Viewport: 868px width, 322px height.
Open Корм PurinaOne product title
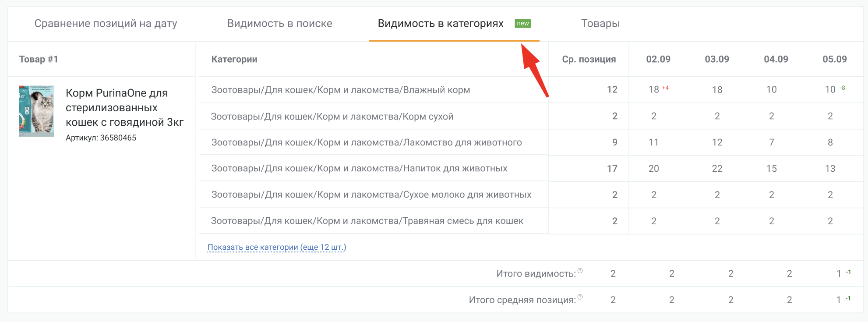click(x=124, y=107)
